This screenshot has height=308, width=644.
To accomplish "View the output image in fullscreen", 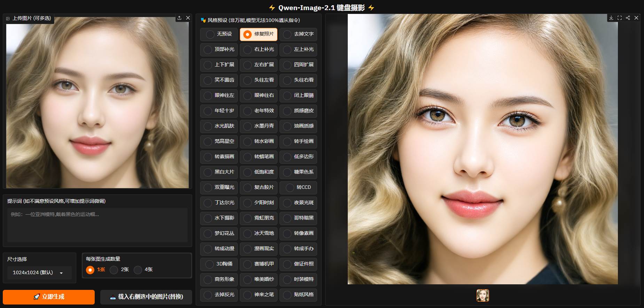I will tap(620, 18).
